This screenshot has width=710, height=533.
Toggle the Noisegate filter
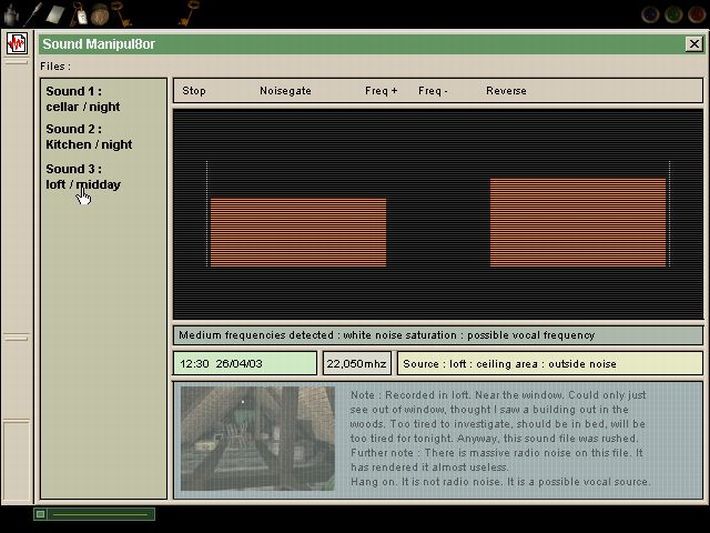click(285, 91)
